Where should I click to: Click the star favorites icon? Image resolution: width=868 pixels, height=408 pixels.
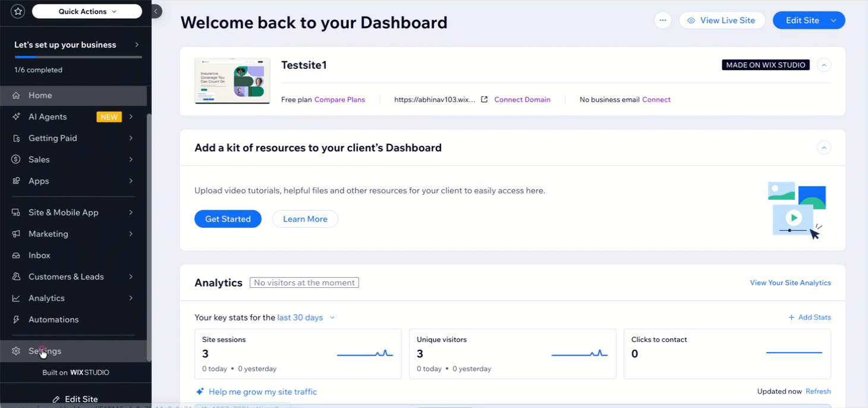(x=18, y=11)
